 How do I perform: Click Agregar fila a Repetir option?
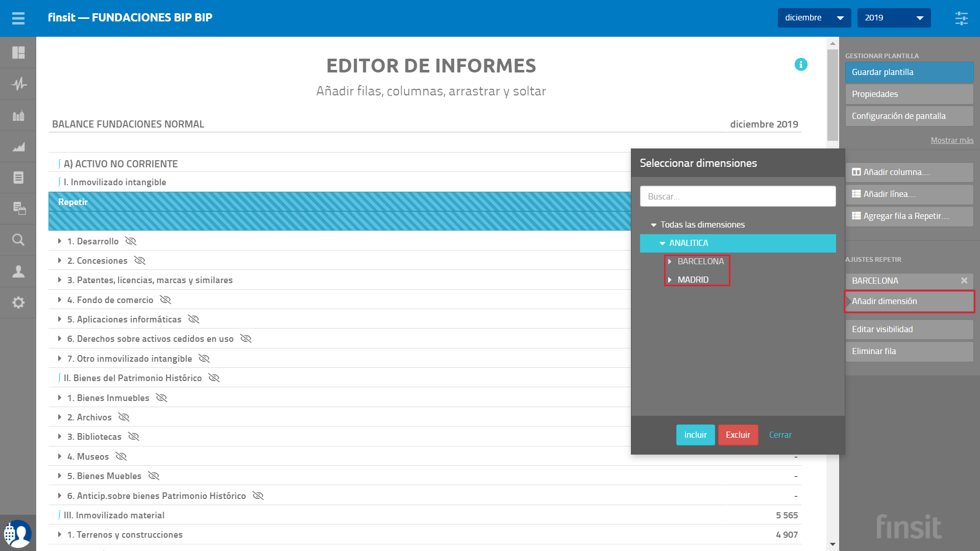tap(909, 216)
